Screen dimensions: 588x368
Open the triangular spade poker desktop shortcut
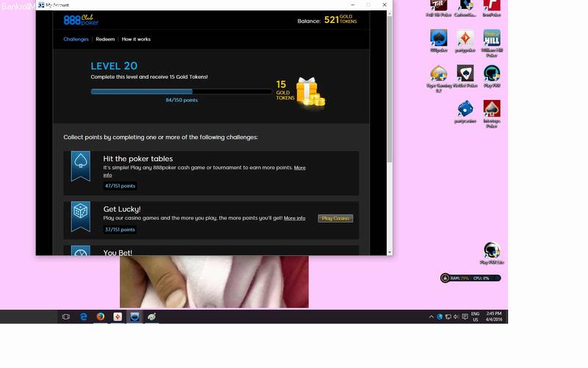click(x=465, y=77)
